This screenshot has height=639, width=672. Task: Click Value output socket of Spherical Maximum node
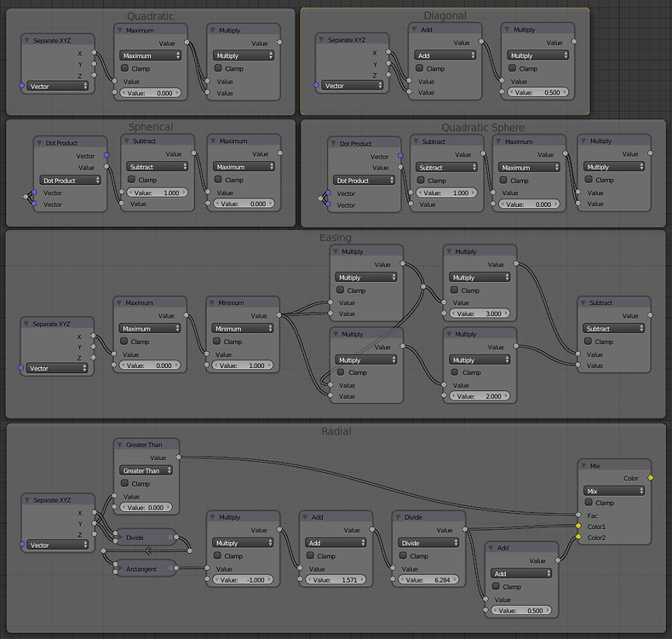[x=280, y=153]
